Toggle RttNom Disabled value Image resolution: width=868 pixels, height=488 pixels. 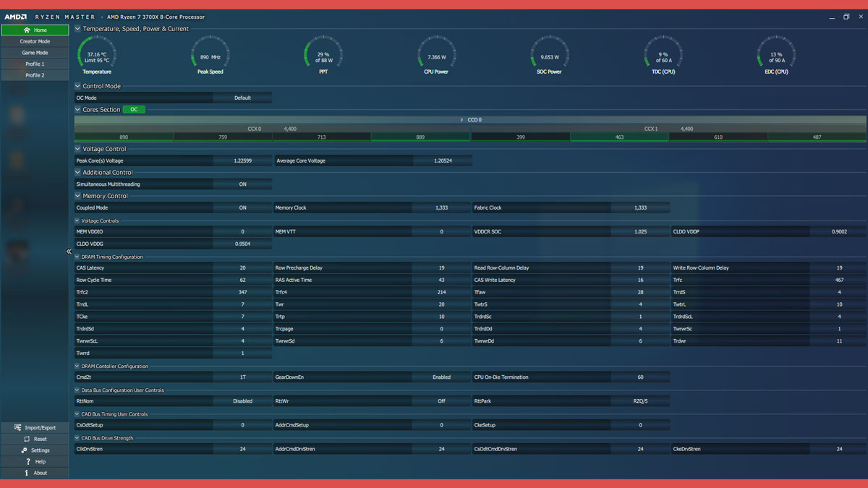(243, 401)
